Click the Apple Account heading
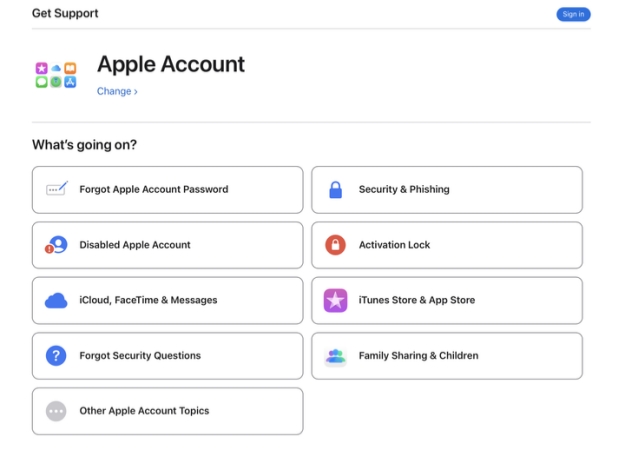 click(x=171, y=64)
